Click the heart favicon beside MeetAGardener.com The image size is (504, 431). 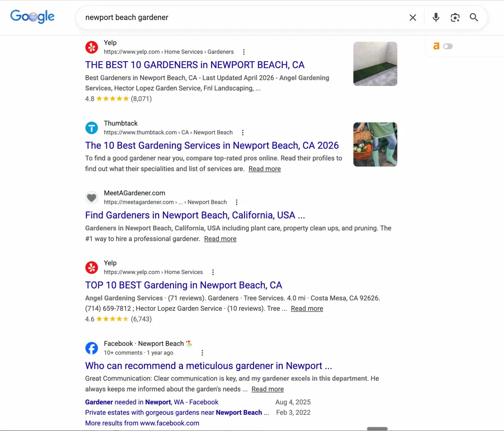(x=91, y=197)
